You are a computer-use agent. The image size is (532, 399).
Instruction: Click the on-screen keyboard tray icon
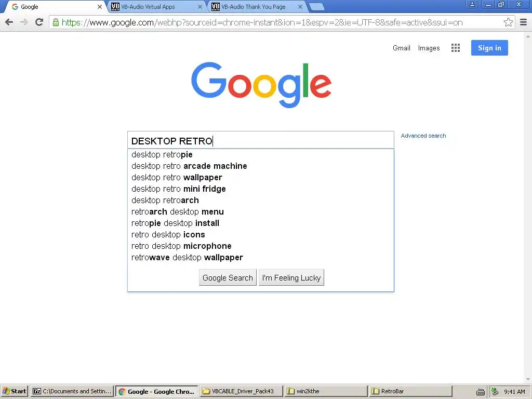click(x=481, y=392)
